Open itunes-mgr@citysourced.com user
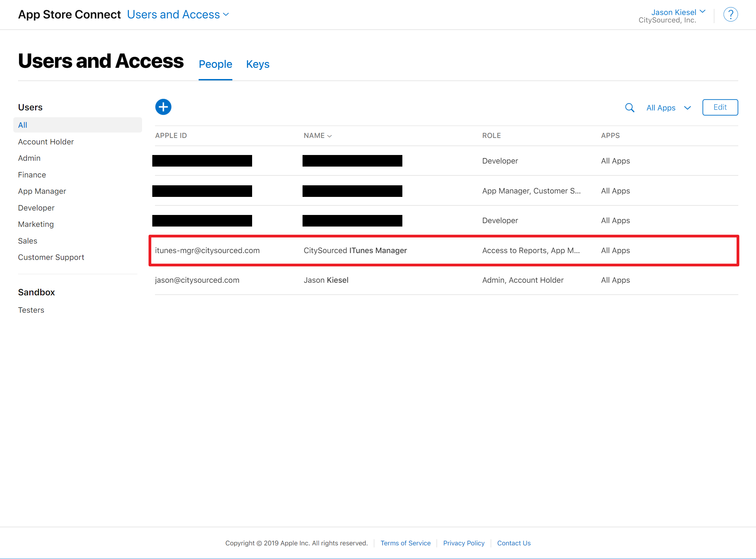Screen dimensions: 756x559 (x=207, y=250)
